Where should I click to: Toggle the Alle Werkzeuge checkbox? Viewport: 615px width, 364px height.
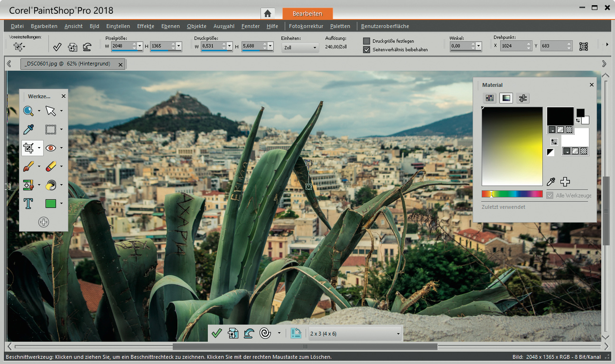[550, 196]
